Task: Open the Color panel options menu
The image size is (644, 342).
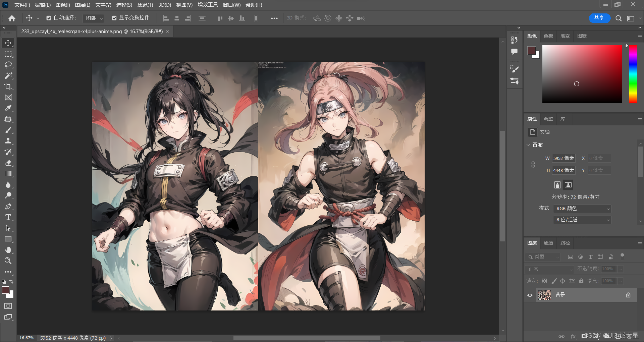Action: [x=640, y=36]
